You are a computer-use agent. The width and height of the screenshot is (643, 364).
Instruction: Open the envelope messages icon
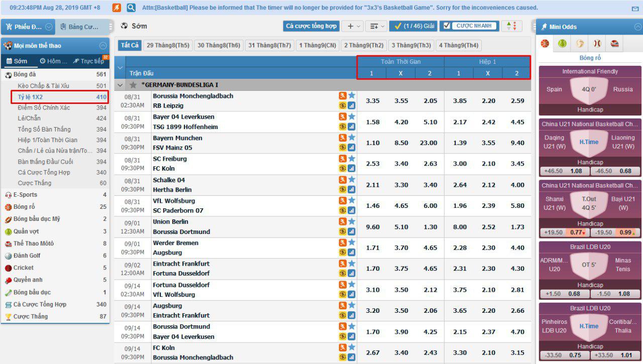(x=635, y=9)
